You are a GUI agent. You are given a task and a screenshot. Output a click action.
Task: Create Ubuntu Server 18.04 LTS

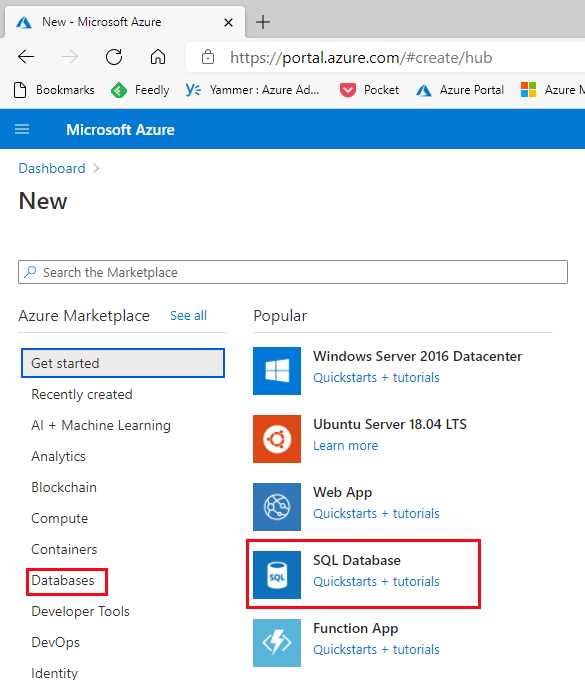[x=390, y=424]
